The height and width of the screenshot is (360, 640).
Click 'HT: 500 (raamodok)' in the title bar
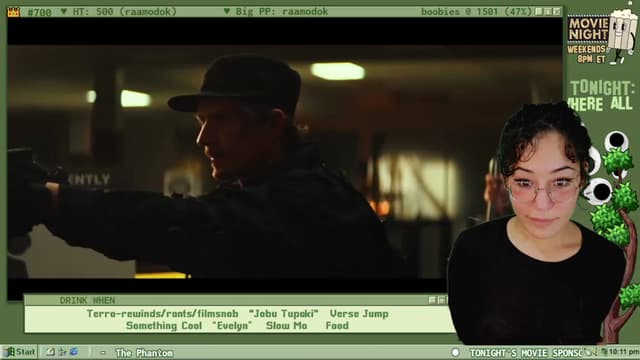click(x=124, y=12)
